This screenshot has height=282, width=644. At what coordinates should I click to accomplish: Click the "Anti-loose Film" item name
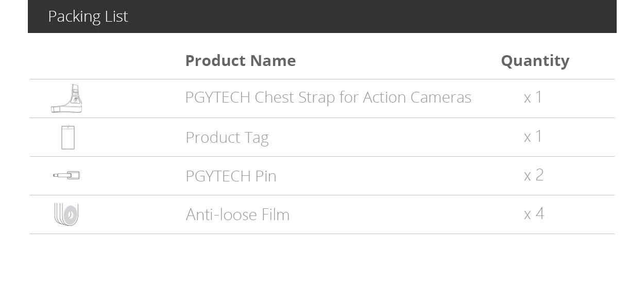click(238, 214)
